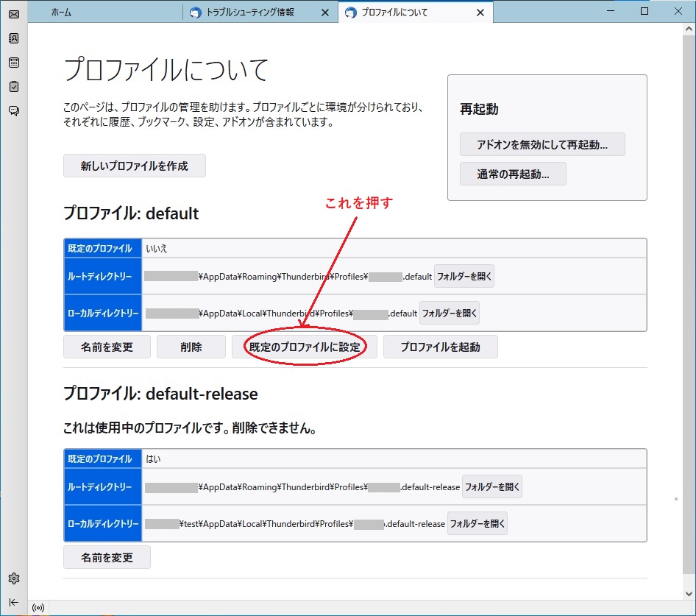This screenshot has height=616, width=696.
Task: Open the Mail space in sidebar
Action: coord(14,14)
